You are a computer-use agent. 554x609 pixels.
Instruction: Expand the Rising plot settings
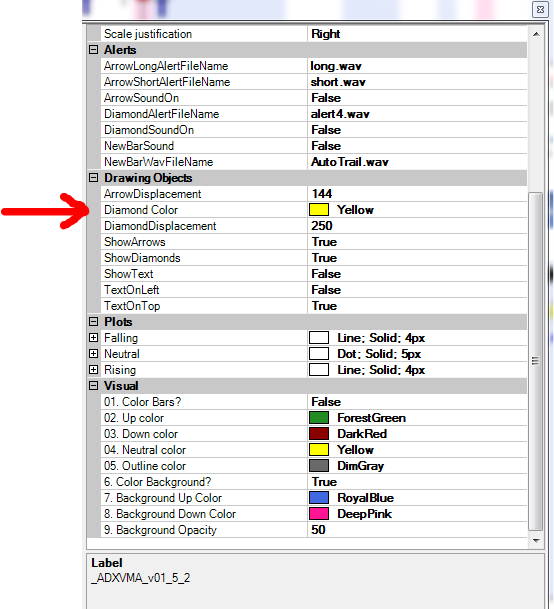point(93,369)
